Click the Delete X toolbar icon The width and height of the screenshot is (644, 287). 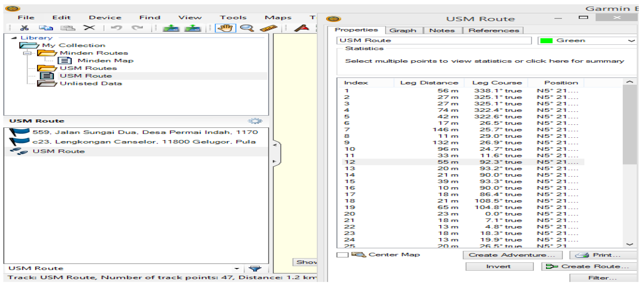point(89,28)
